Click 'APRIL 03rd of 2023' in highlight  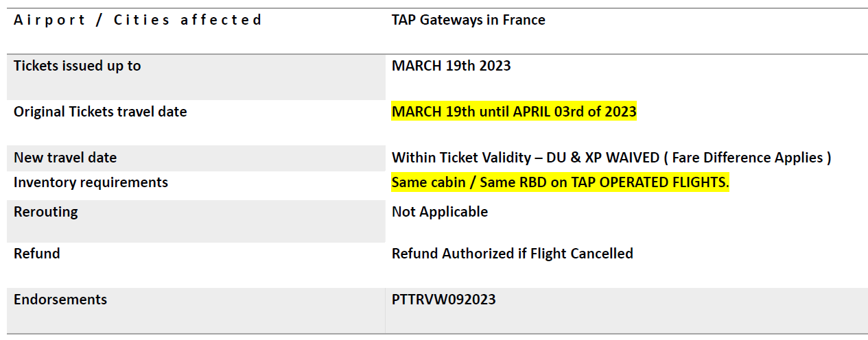574,112
